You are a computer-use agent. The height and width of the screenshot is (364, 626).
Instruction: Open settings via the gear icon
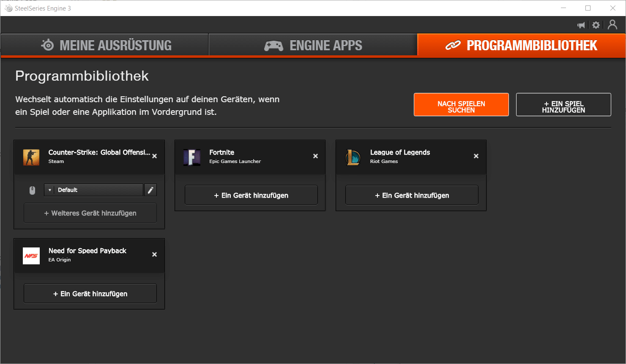click(x=596, y=25)
